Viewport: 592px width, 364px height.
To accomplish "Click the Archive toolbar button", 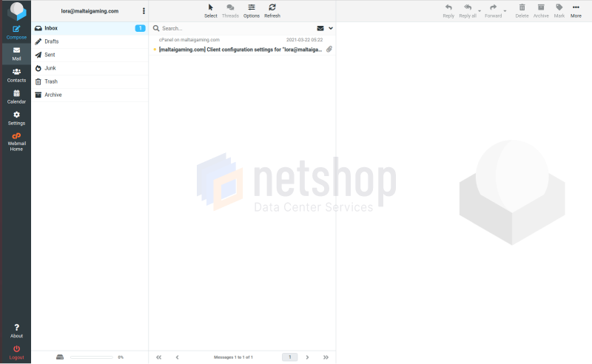I will pos(541,11).
